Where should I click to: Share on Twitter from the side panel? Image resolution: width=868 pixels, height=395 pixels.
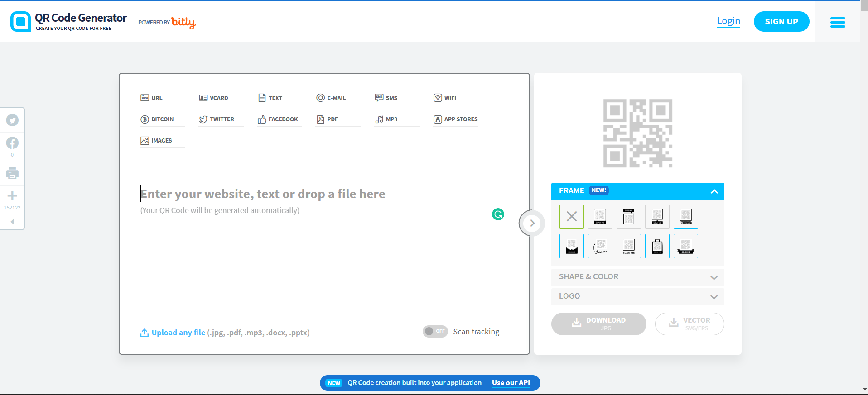(12, 120)
